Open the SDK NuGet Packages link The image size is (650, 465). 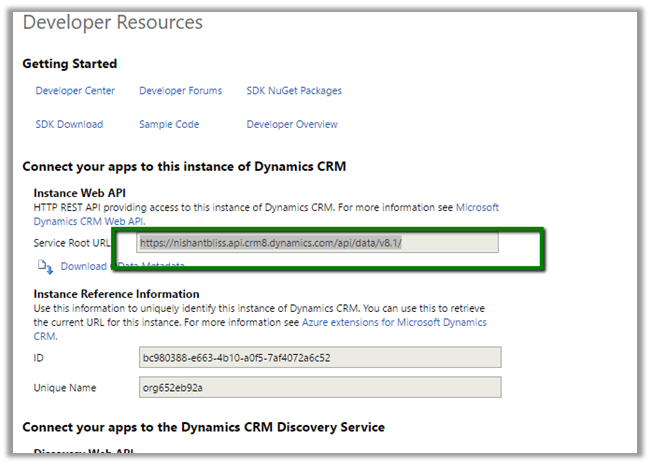click(x=294, y=91)
